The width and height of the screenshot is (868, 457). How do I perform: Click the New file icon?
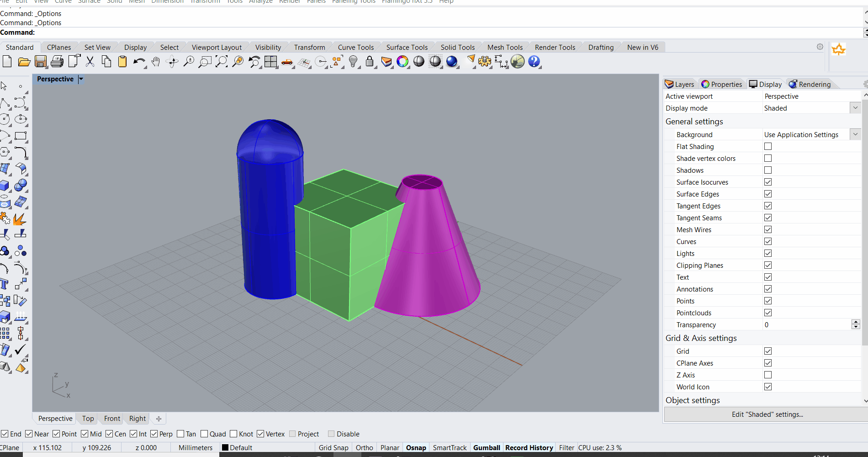tap(7, 62)
